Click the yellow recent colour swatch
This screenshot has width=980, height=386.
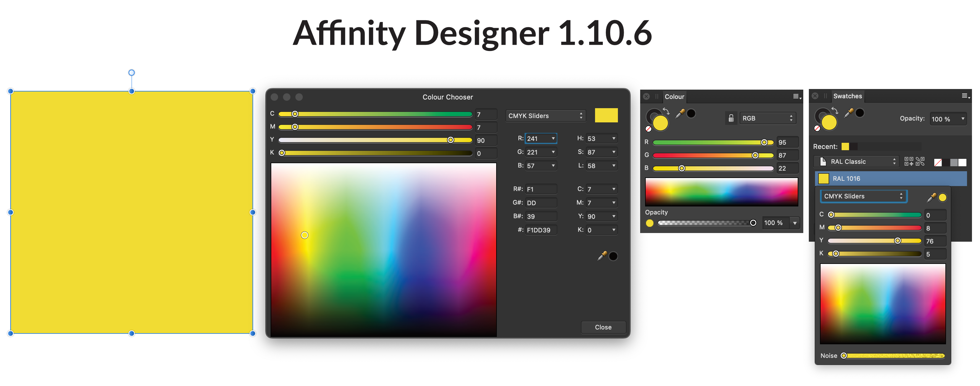(x=845, y=146)
